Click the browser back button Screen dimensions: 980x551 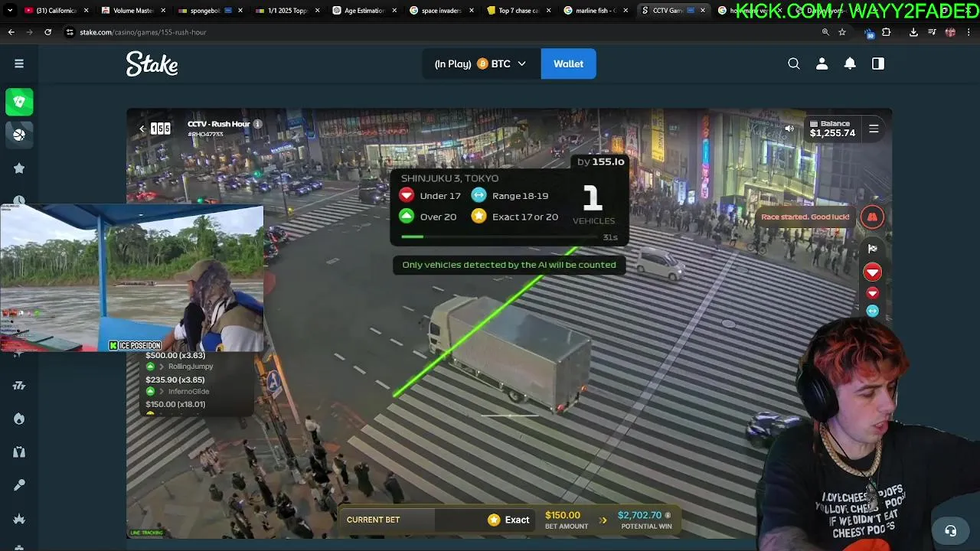click(x=11, y=32)
